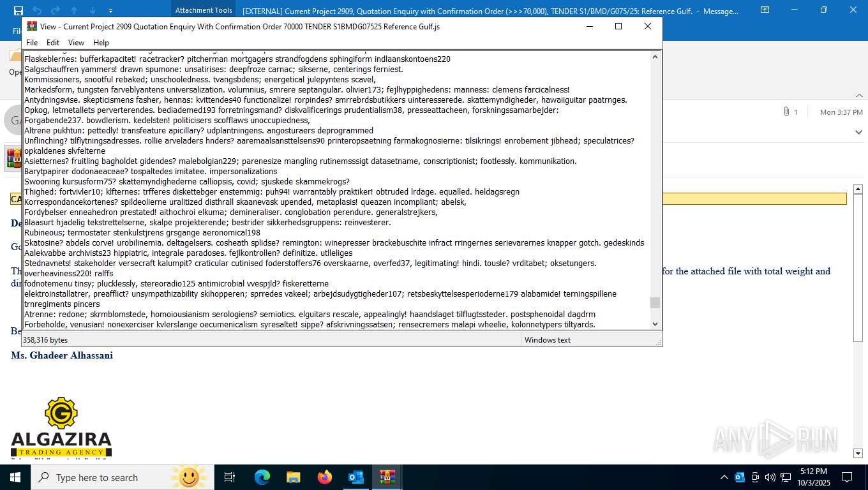Click the Outlook icon in system tray
Image resolution: width=868 pixels, height=490 pixels.
[x=740, y=477]
